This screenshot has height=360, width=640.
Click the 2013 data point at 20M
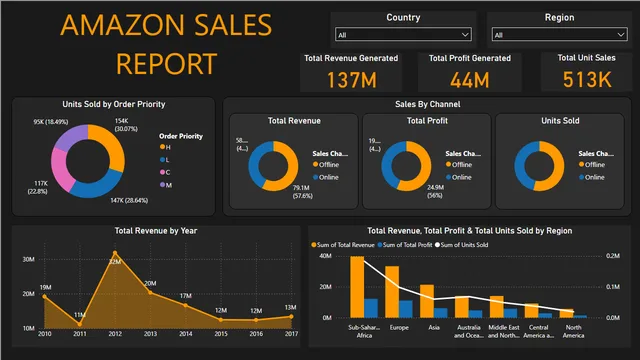click(150, 293)
